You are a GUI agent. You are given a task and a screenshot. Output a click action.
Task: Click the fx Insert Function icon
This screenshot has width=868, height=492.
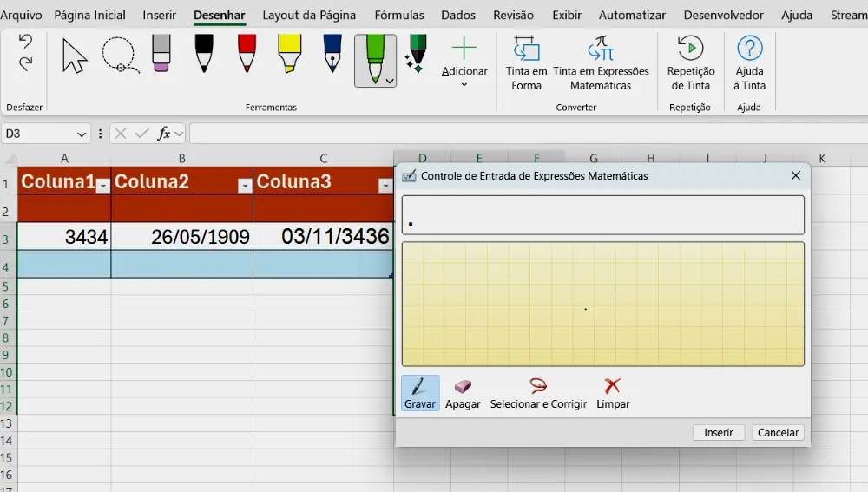(164, 134)
